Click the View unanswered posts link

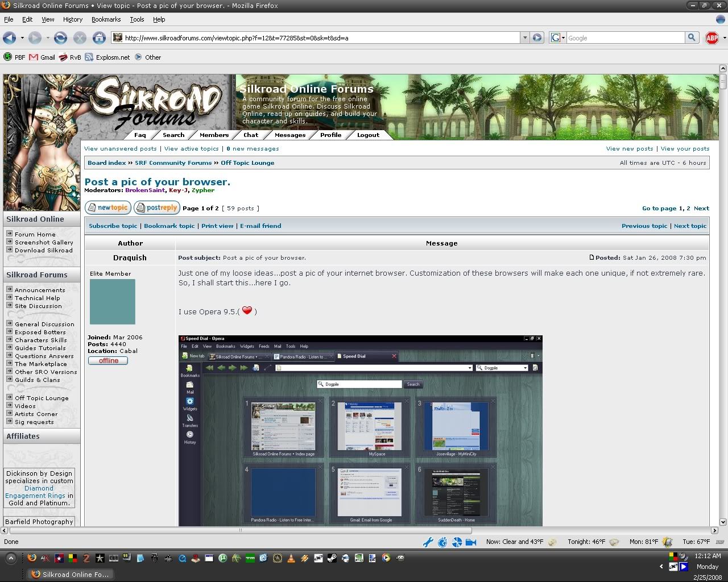[121, 149]
